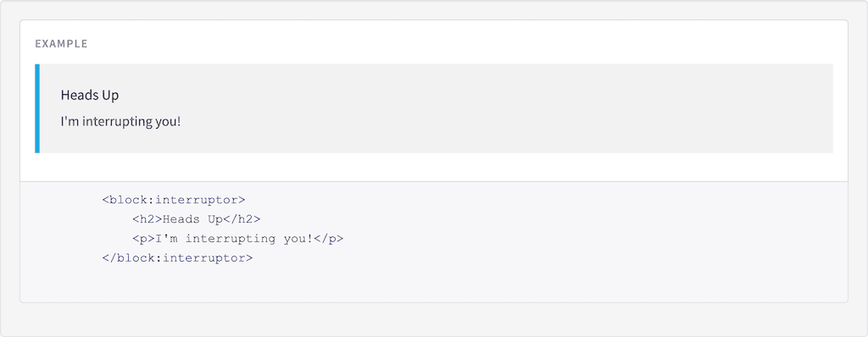Click the closing </block:interruptor> tag
This screenshot has height=337, width=868.
coord(178,258)
